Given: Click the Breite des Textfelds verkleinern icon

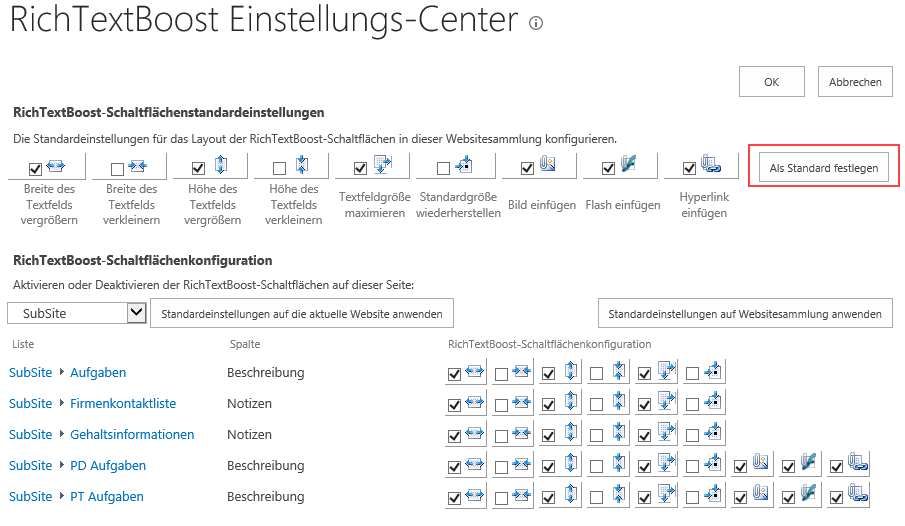Looking at the screenshot, I should click(137, 166).
